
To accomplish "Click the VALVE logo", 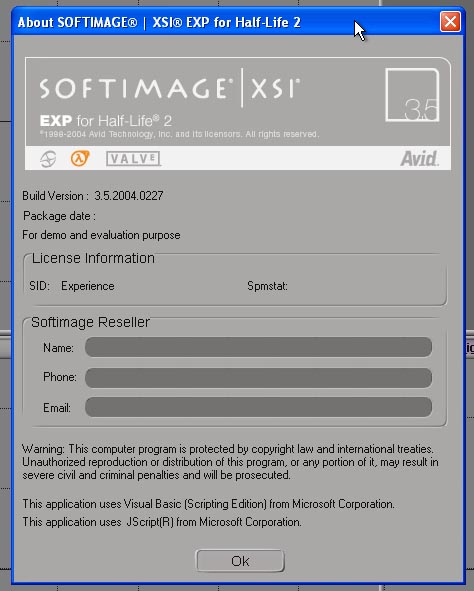I will tap(133, 159).
